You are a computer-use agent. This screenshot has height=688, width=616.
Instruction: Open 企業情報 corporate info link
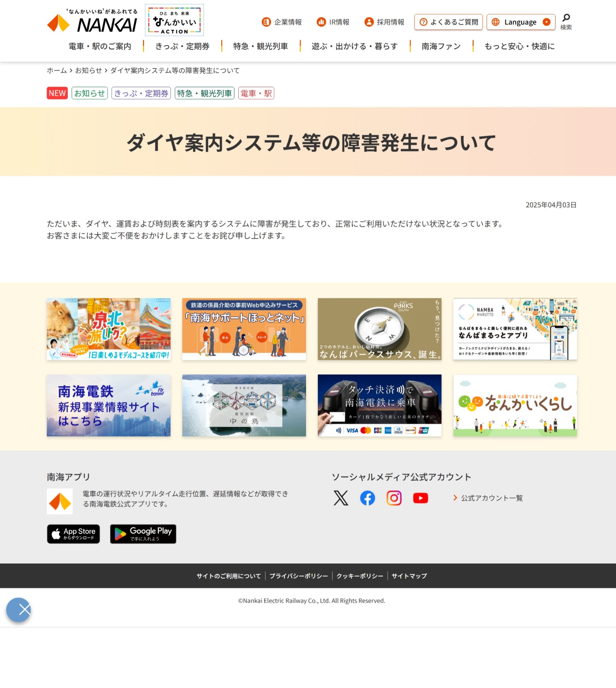click(x=282, y=22)
